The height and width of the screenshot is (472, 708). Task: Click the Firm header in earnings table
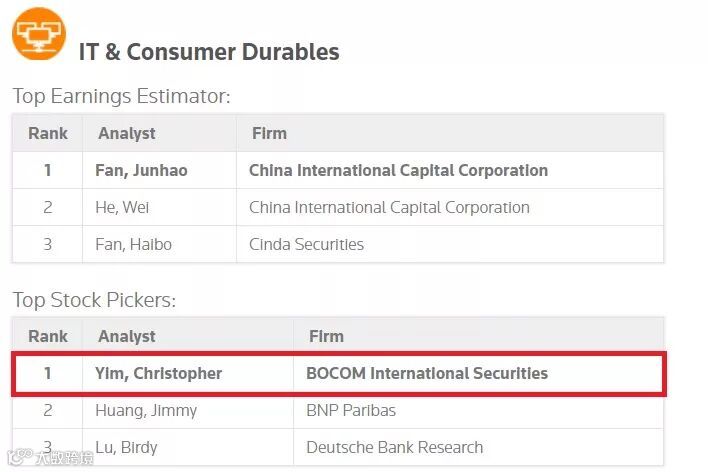click(270, 133)
